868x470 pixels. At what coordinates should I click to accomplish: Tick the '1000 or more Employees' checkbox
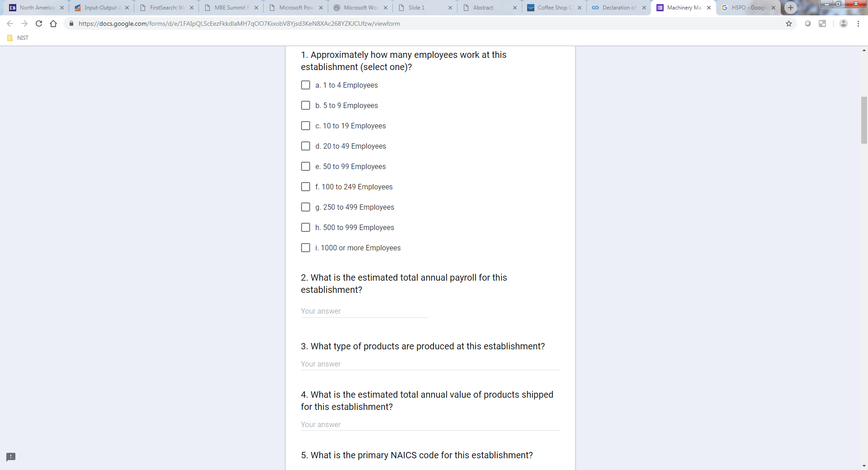[x=306, y=248]
